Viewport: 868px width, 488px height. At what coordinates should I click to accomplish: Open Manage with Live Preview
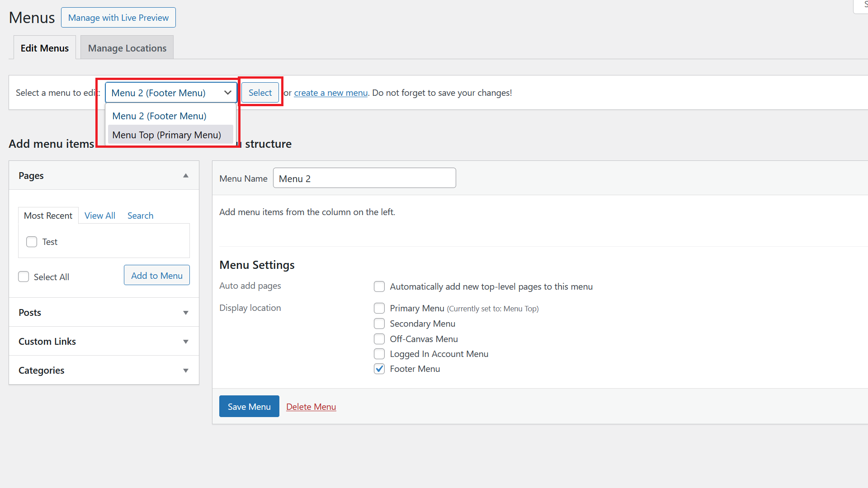click(x=118, y=18)
